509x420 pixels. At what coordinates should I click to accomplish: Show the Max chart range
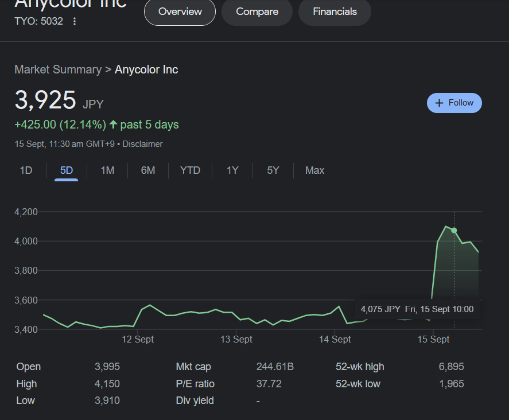[314, 170]
